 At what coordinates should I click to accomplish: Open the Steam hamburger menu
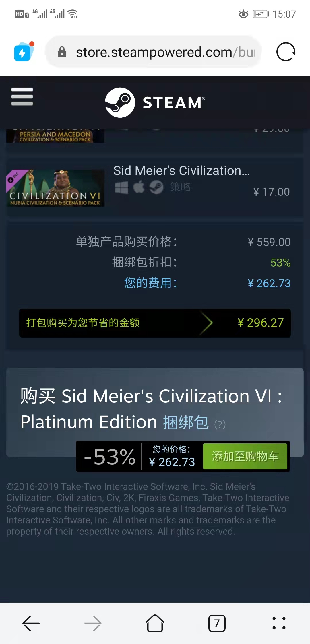(x=22, y=97)
